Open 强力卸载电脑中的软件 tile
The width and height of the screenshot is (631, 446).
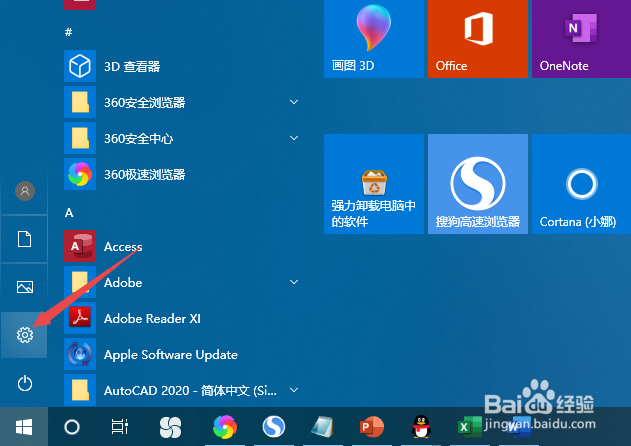pyautogui.click(x=374, y=184)
